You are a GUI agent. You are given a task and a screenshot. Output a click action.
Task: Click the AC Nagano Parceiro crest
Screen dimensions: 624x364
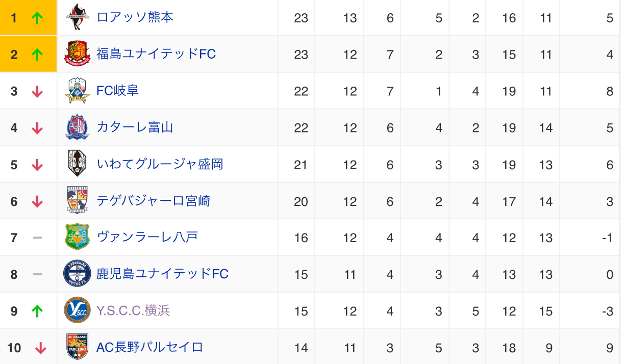[78, 347]
